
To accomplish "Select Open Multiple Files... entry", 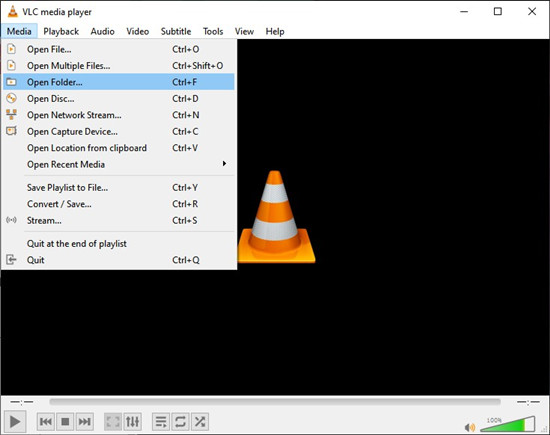I will pos(119,66).
